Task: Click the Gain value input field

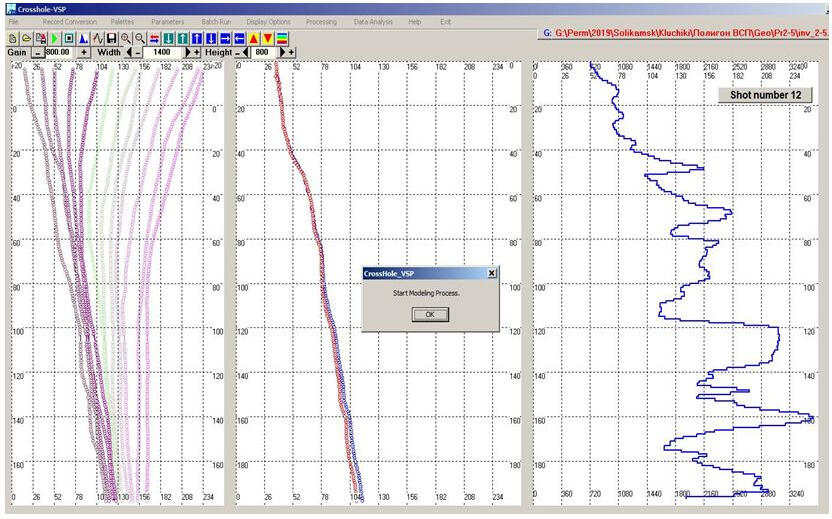Action: (x=60, y=51)
